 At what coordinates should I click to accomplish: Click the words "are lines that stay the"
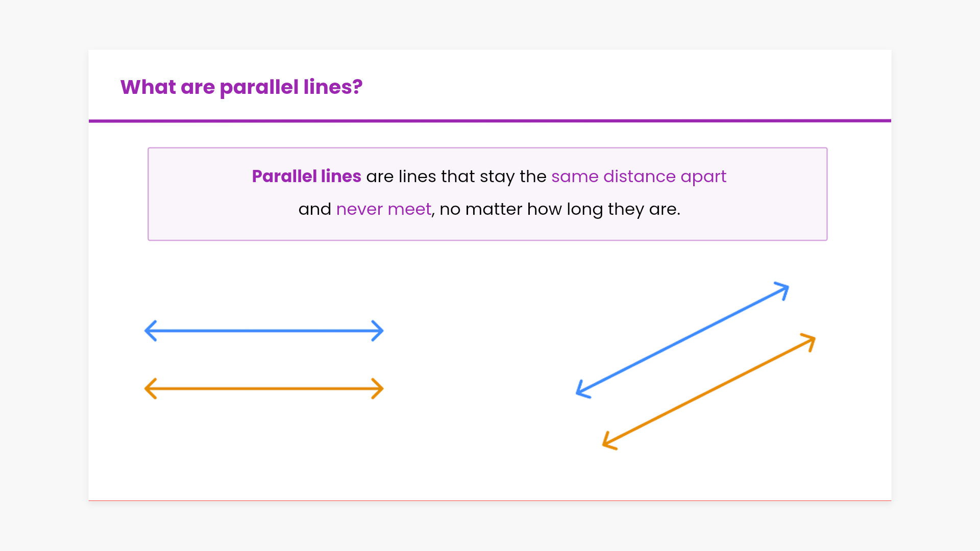tap(456, 177)
